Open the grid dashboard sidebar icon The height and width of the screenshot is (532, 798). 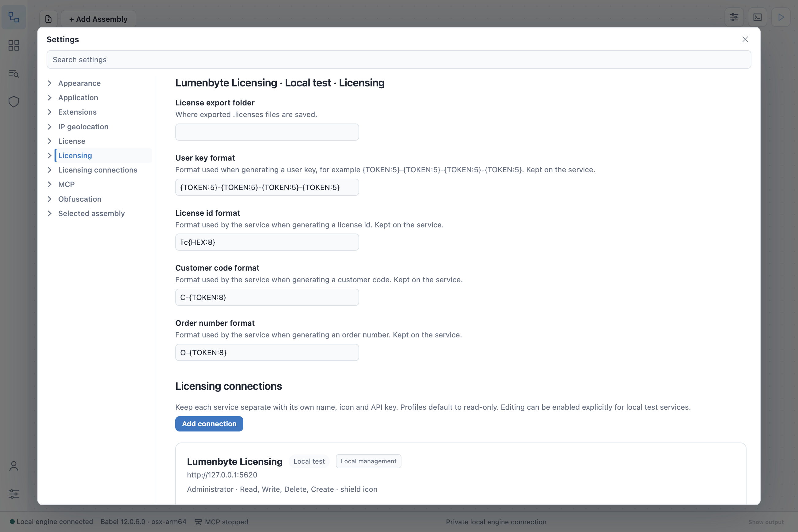[x=13, y=45]
